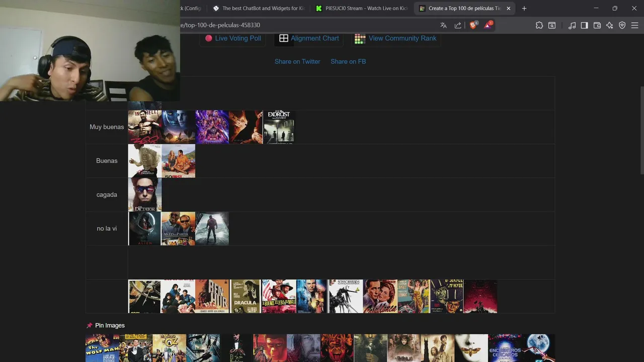The width and height of the screenshot is (644, 362).
Task: Select the Casablanca poster in unranked row
Action: click(x=380, y=297)
